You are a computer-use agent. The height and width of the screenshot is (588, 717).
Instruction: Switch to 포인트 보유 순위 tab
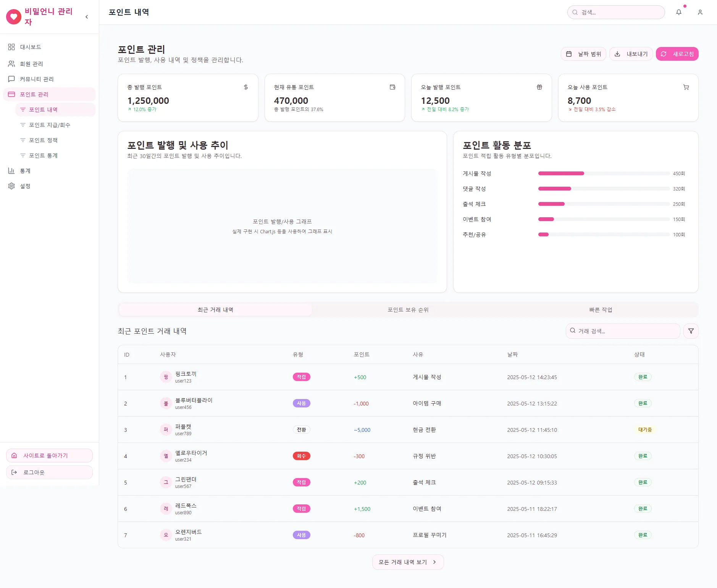coord(408,310)
